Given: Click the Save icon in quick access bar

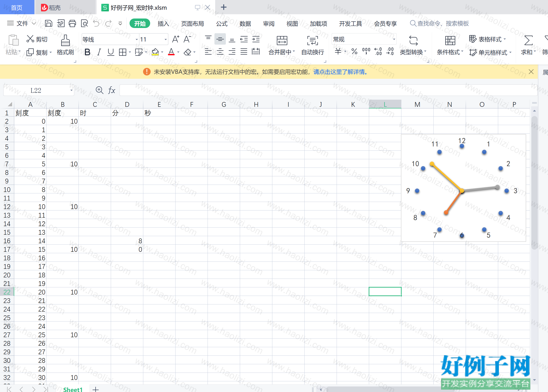Looking at the screenshot, I should [x=48, y=23].
